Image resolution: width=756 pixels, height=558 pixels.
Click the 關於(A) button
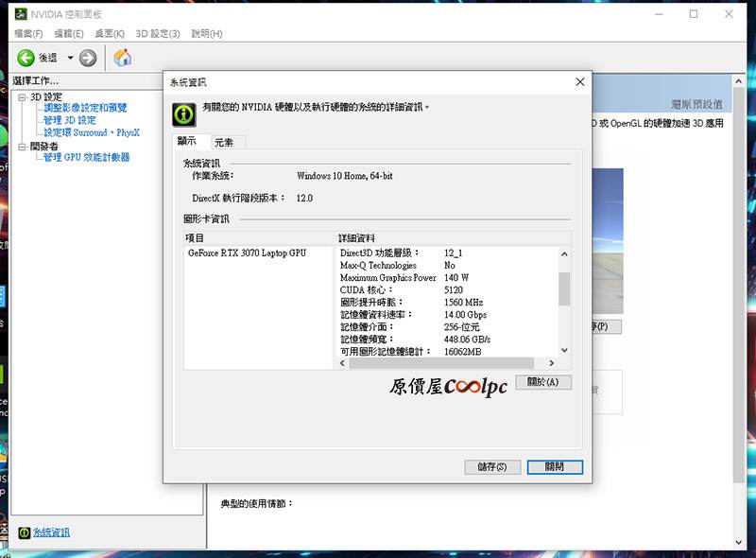coord(542,382)
